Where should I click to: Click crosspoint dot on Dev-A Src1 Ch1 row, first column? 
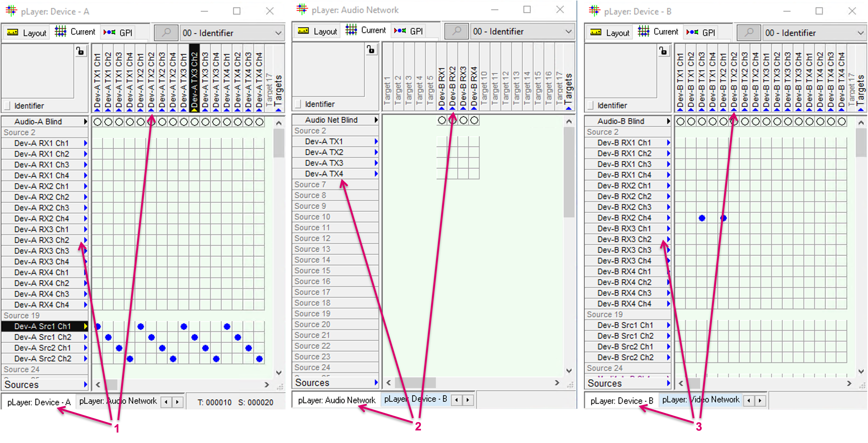point(98,326)
